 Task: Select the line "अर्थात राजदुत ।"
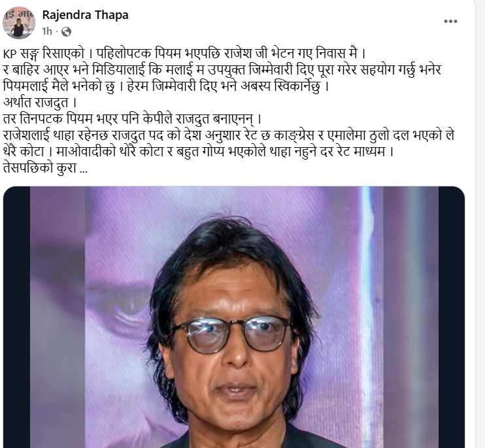40,103
